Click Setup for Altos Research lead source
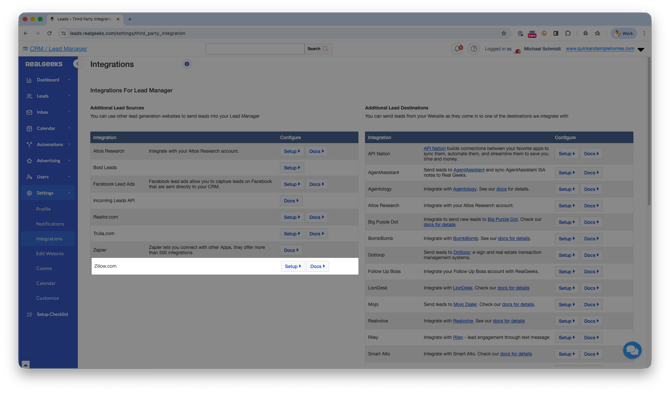670x393 pixels. 292,151
